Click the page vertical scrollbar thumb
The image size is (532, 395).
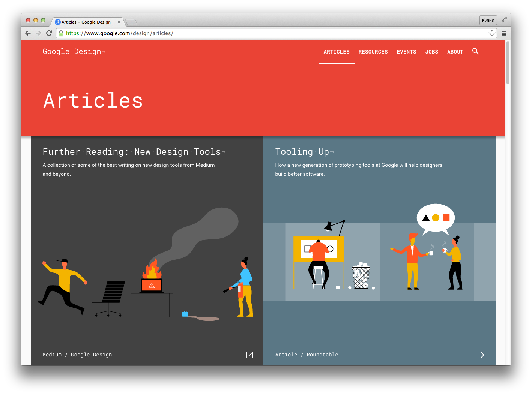508,63
